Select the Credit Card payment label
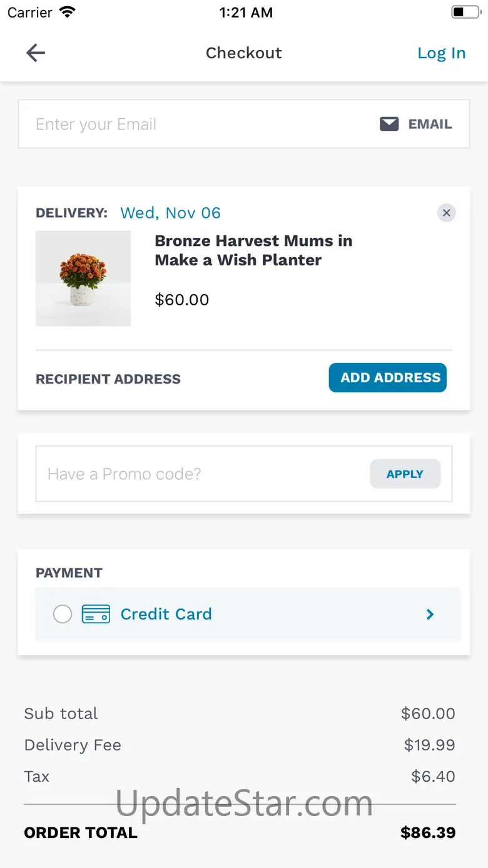This screenshot has height=868, width=488. coord(166,614)
